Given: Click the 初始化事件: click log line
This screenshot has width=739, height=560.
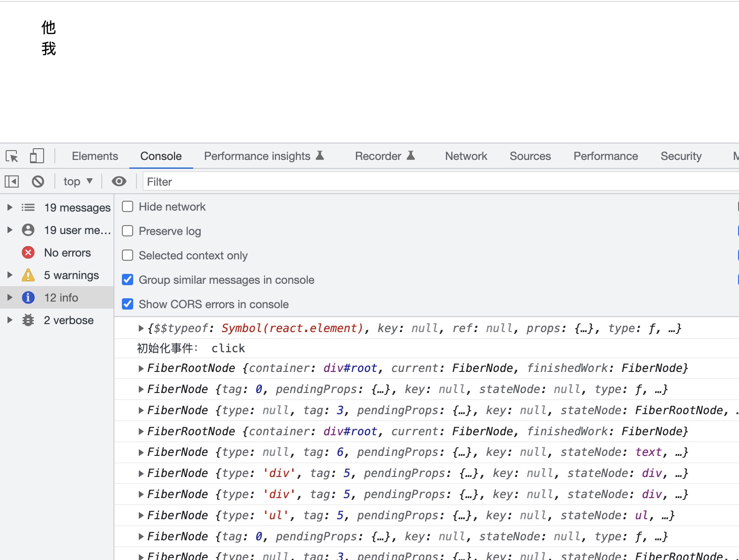Looking at the screenshot, I should [191, 348].
